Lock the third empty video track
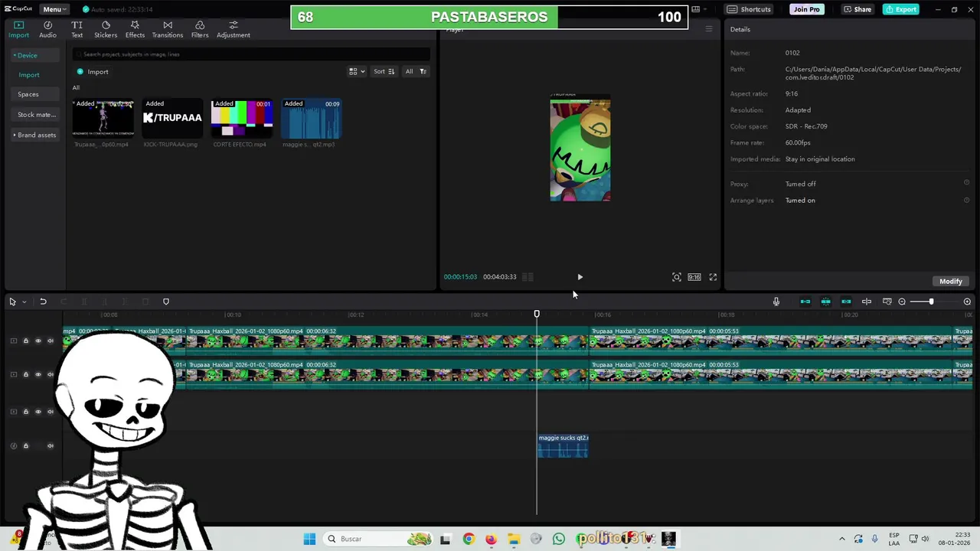The image size is (980, 551). click(25, 412)
